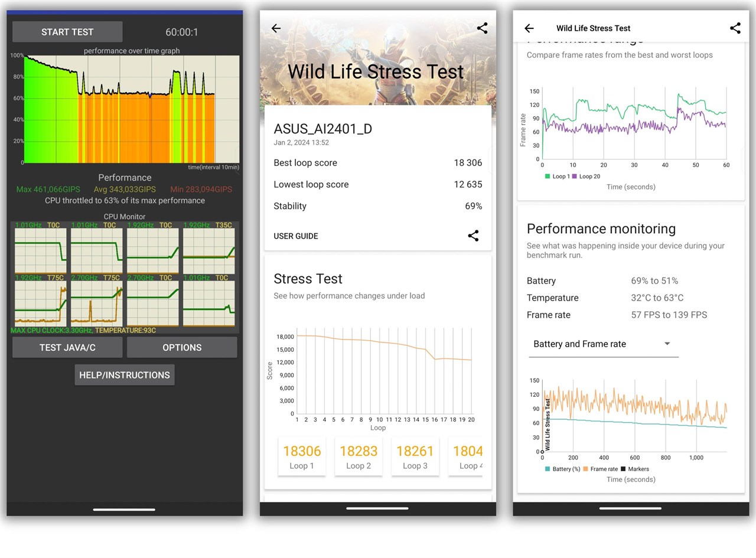
Task: Click the Battery (%) legend entry
Action: 562,469
